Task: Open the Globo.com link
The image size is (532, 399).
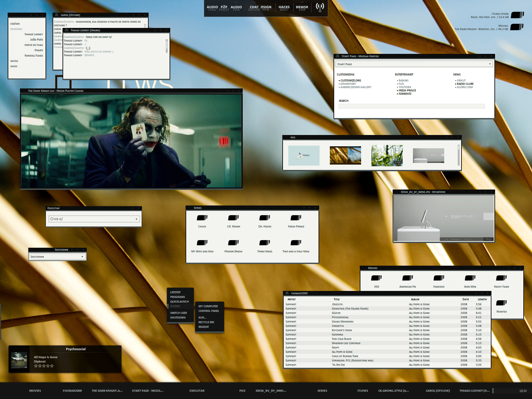Action: coord(465,87)
